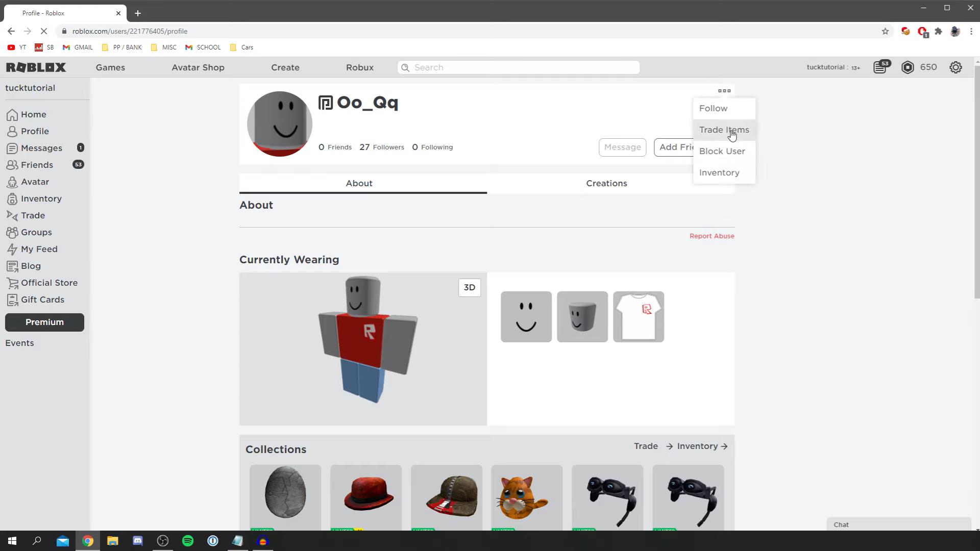Image resolution: width=980 pixels, height=551 pixels.
Task: Open the PP / BANK bookmark folder
Action: 122,47
